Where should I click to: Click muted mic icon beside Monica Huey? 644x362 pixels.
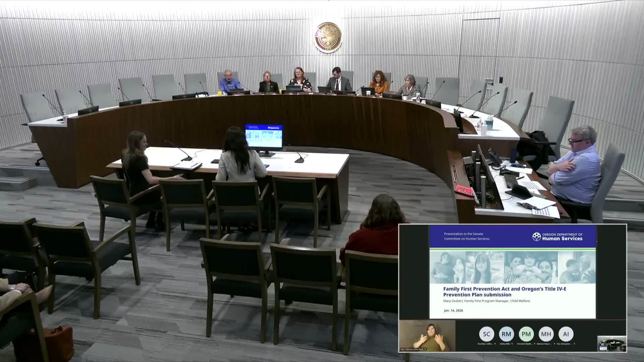coord(554,344)
